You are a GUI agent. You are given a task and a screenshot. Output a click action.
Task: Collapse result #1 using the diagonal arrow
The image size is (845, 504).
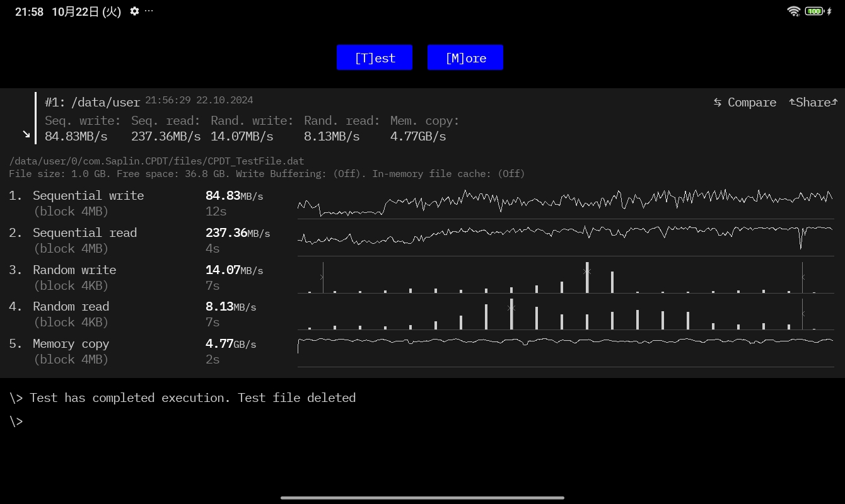(26, 134)
